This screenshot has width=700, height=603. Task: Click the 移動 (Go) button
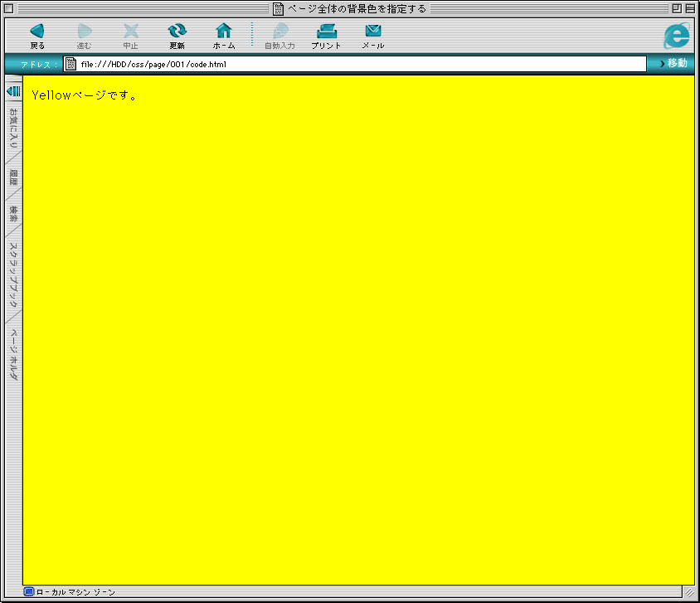tap(673, 64)
